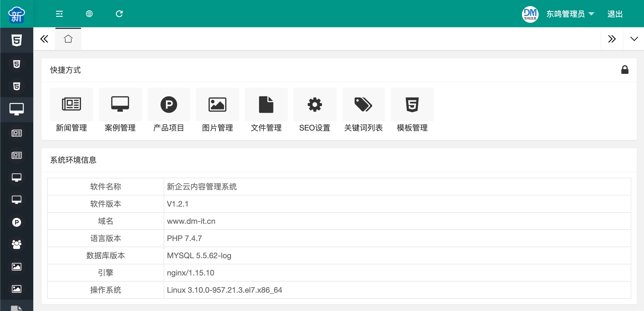Open the 新闻管理 shortcut icon

[72, 105]
